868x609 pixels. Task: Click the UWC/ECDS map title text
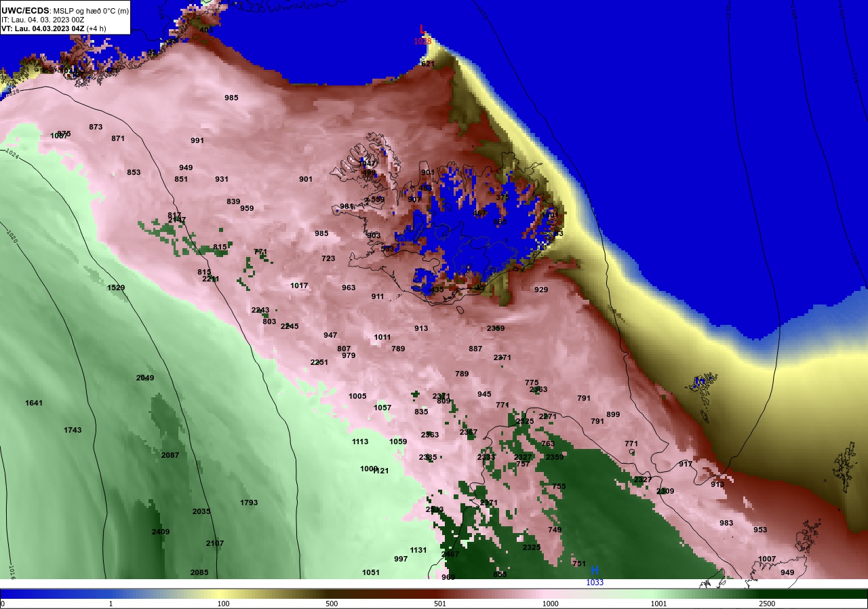click(65, 11)
